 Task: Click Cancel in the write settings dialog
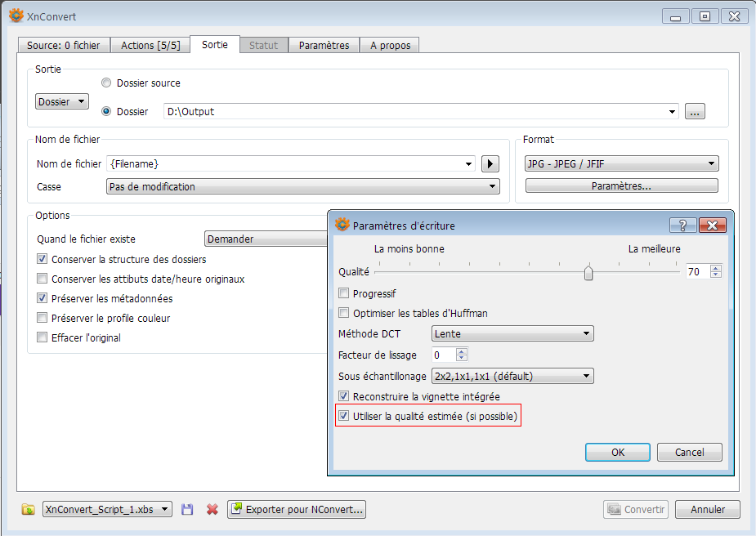point(690,452)
